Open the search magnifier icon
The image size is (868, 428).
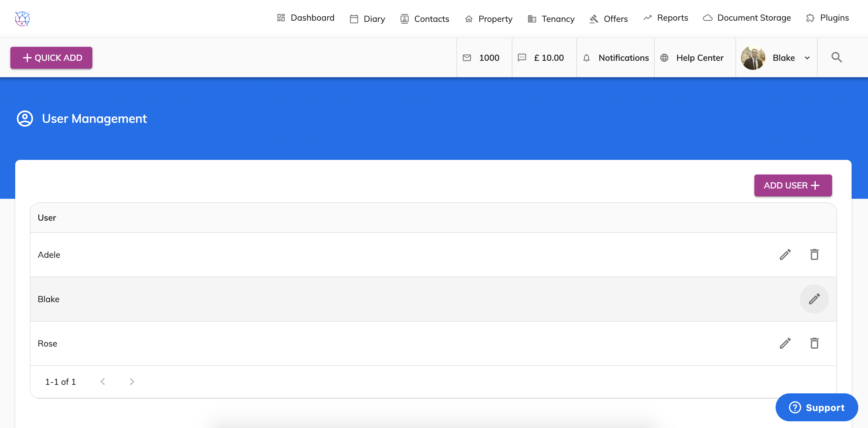[x=837, y=58]
